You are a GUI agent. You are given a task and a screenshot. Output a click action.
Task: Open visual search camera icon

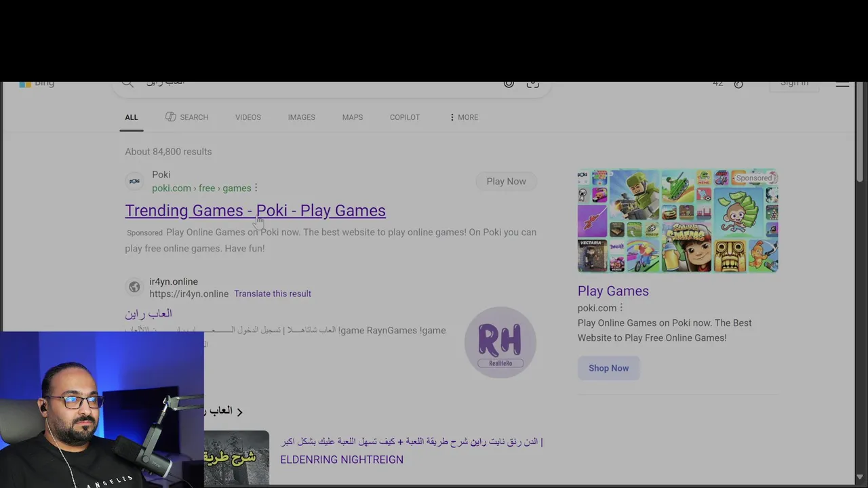click(533, 83)
